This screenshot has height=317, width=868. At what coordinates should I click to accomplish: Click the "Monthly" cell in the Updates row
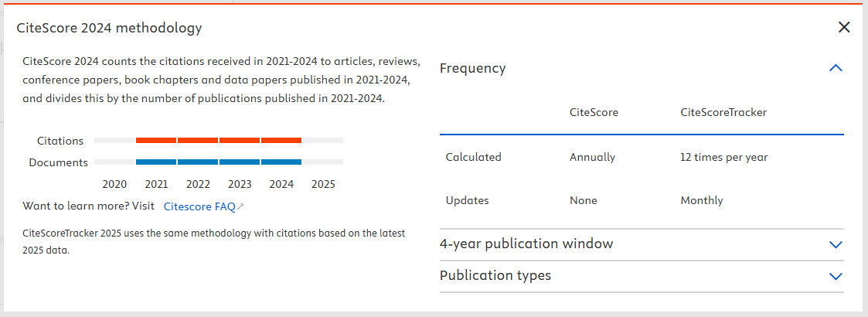coord(702,200)
